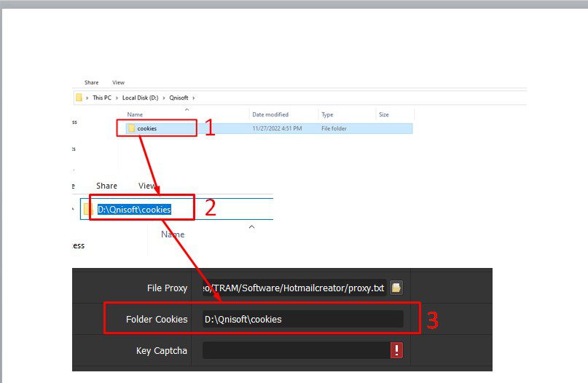This screenshot has height=383, width=588.
Task: Click the date '11/27/2022 4:51 PM' cell
Action: pos(277,128)
